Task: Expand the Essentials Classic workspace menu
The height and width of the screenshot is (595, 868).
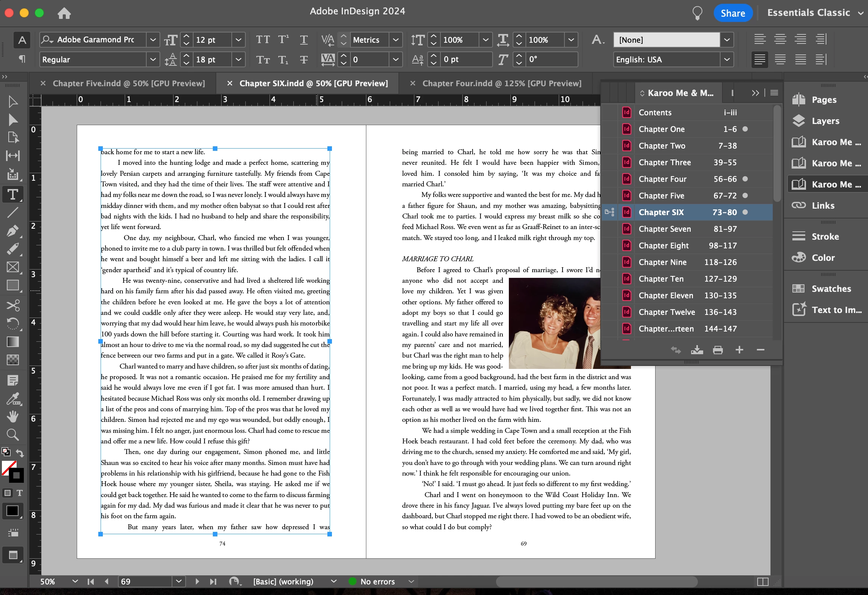Action: (x=861, y=13)
